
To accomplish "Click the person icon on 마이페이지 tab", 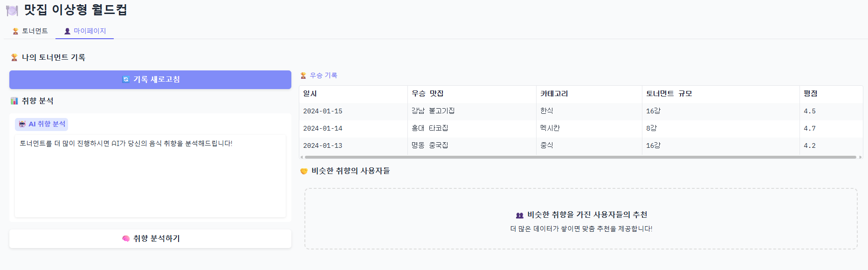I will [x=67, y=31].
